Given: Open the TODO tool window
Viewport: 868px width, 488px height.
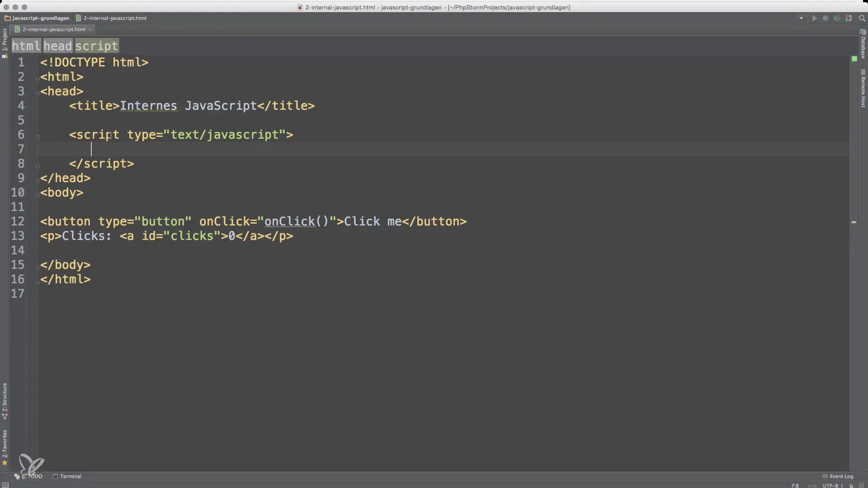Looking at the screenshot, I should tap(28, 476).
